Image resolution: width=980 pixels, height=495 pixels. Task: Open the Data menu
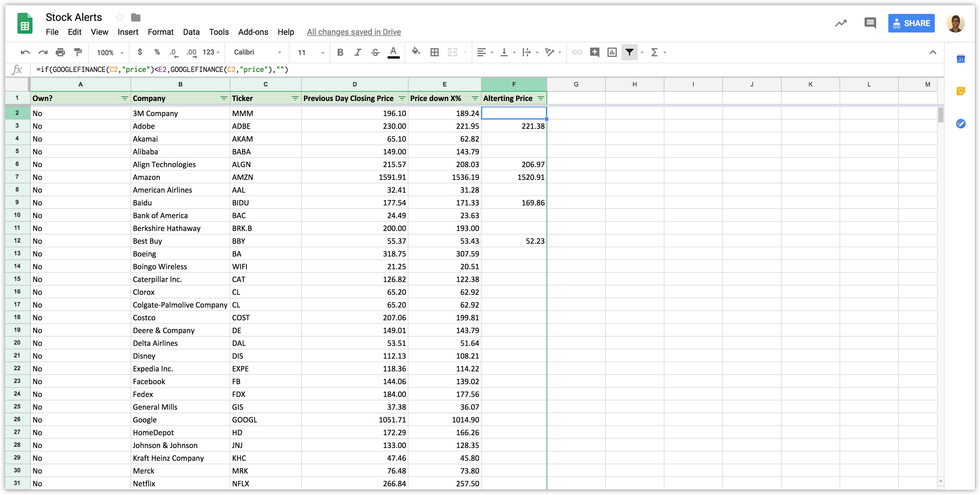click(191, 32)
